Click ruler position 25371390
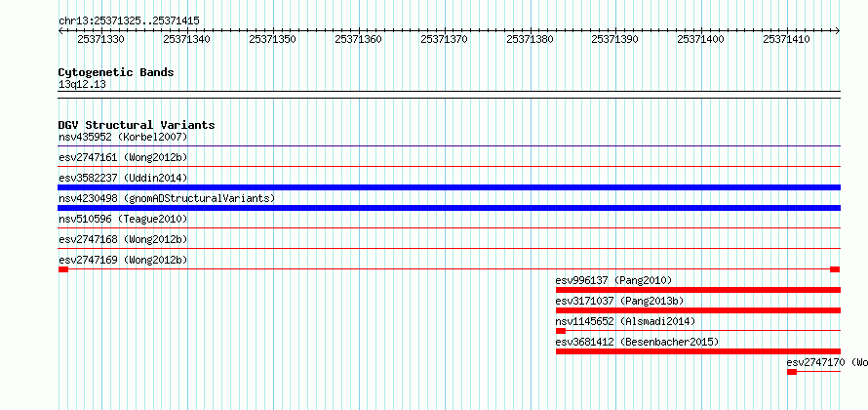Viewport: 868px width, 410px height. tap(615, 39)
